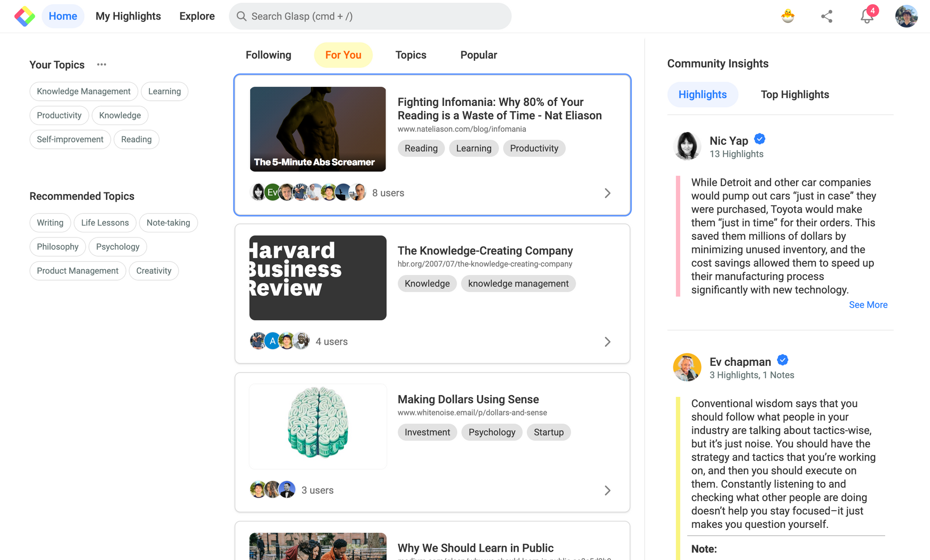The image size is (930, 560).
Task: Open the Top Highlights tab
Action: [795, 95]
